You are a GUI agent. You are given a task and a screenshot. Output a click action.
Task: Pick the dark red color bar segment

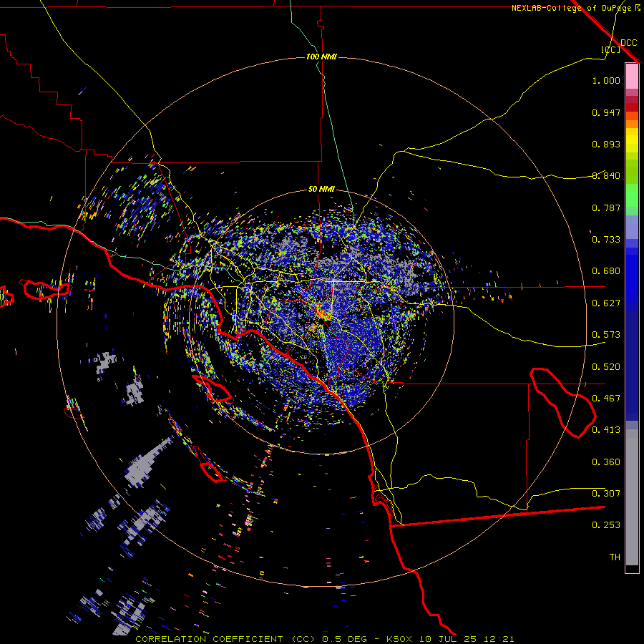(632, 107)
